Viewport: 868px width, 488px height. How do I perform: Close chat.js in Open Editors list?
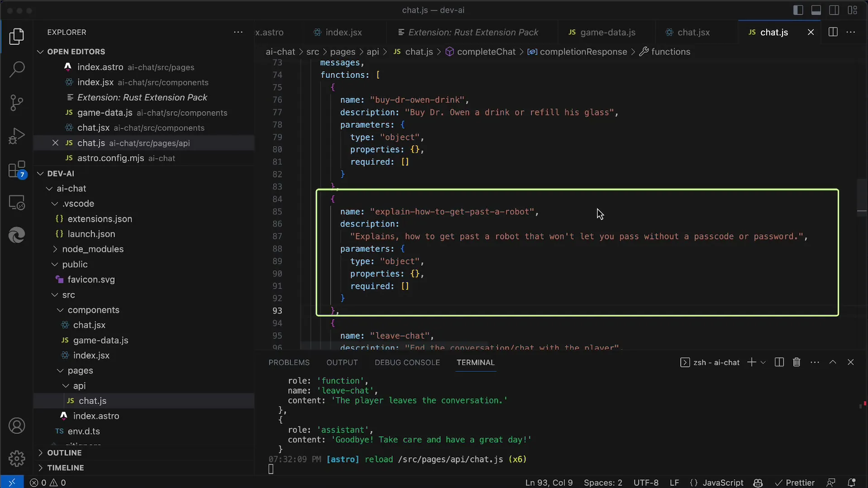tap(55, 143)
